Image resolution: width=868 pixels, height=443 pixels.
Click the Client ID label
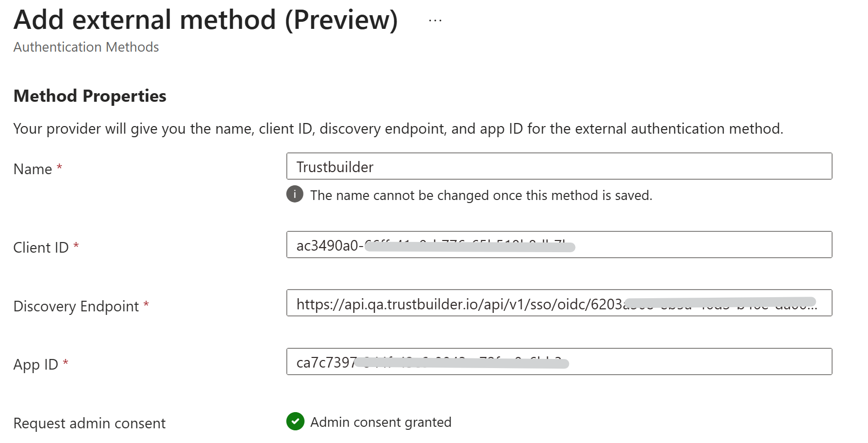click(x=40, y=248)
